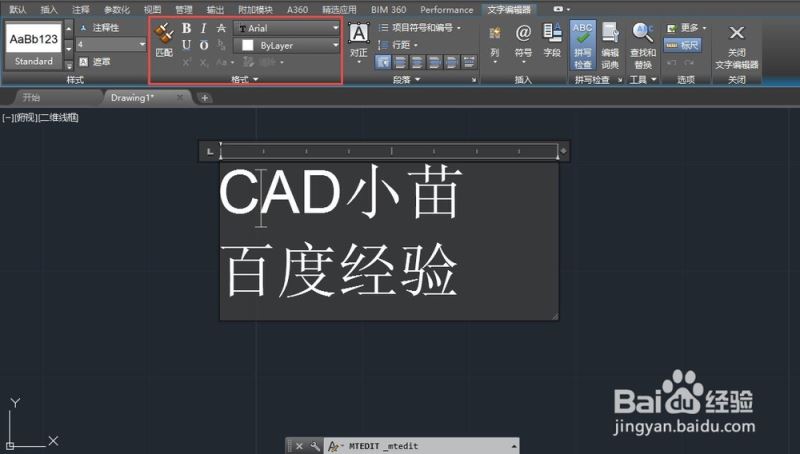Open Find and Replace (查找和替换)
The height and width of the screenshot is (454, 800).
(x=643, y=45)
